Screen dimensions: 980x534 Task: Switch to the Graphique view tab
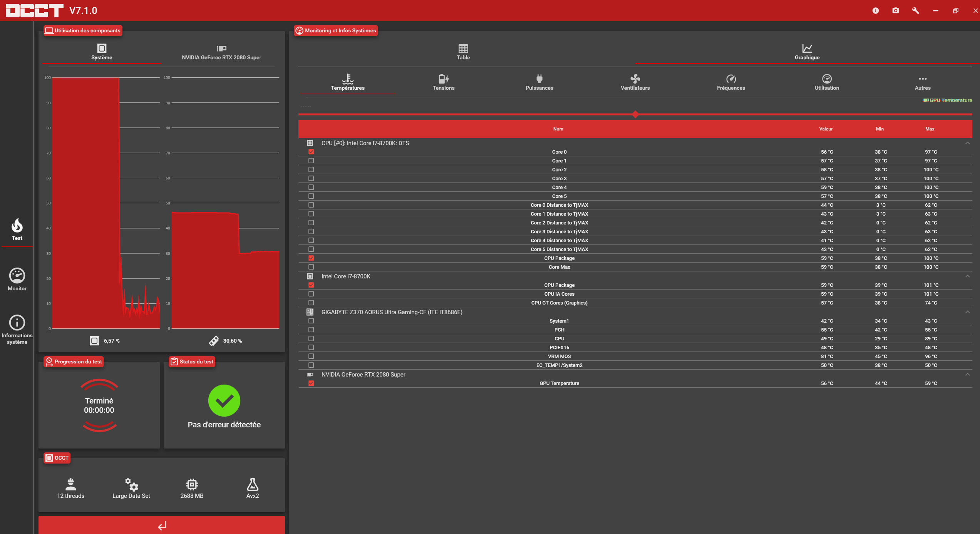(807, 52)
